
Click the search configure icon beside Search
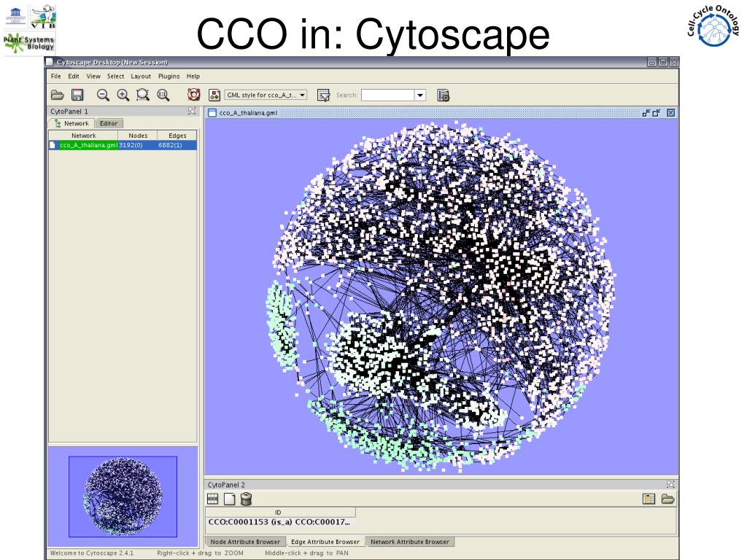pyautogui.click(x=323, y=96)
